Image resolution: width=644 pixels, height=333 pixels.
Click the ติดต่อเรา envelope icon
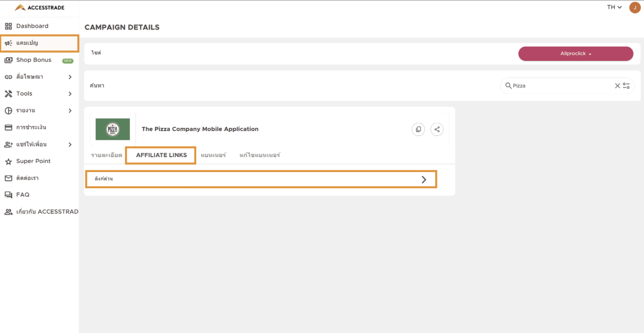point(8,178)
